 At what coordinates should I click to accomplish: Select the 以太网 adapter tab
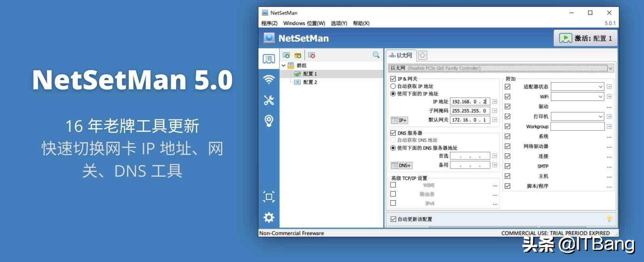coord(401,55)
